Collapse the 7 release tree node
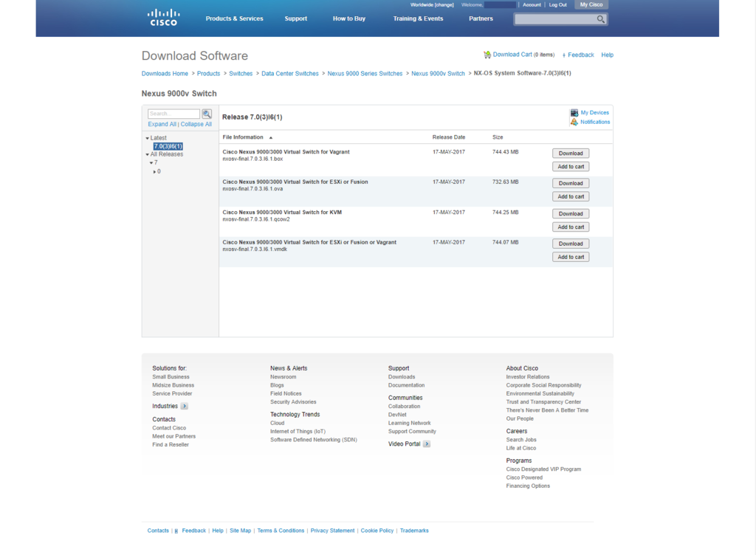Viewport: 756px width, 555px height. (x=151, y=163)
